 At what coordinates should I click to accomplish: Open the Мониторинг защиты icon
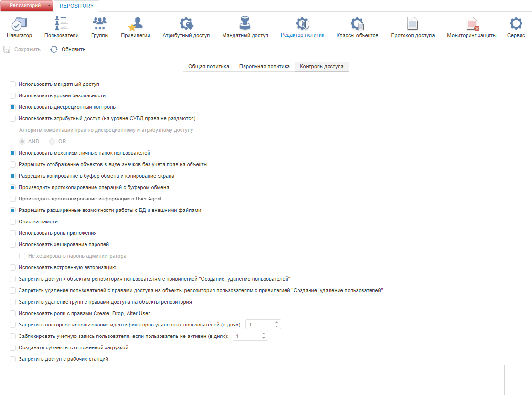tap(472, 23)
